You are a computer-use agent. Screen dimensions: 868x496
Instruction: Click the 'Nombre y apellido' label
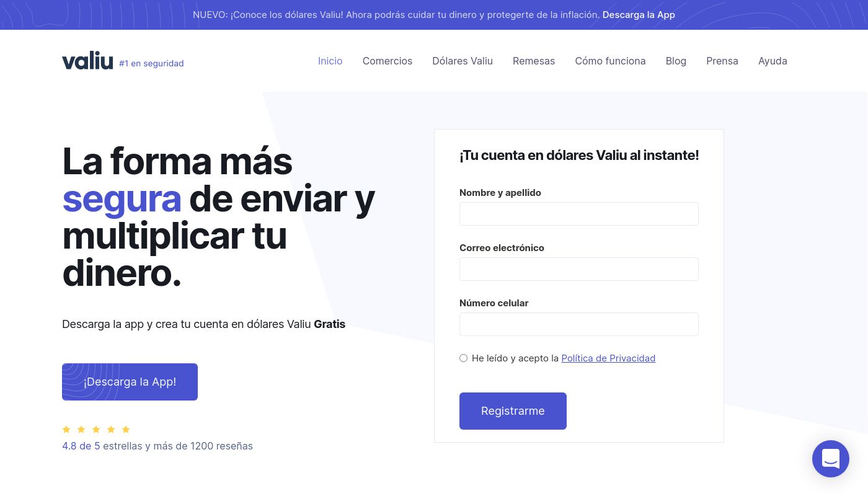click(x=500, y=193)
